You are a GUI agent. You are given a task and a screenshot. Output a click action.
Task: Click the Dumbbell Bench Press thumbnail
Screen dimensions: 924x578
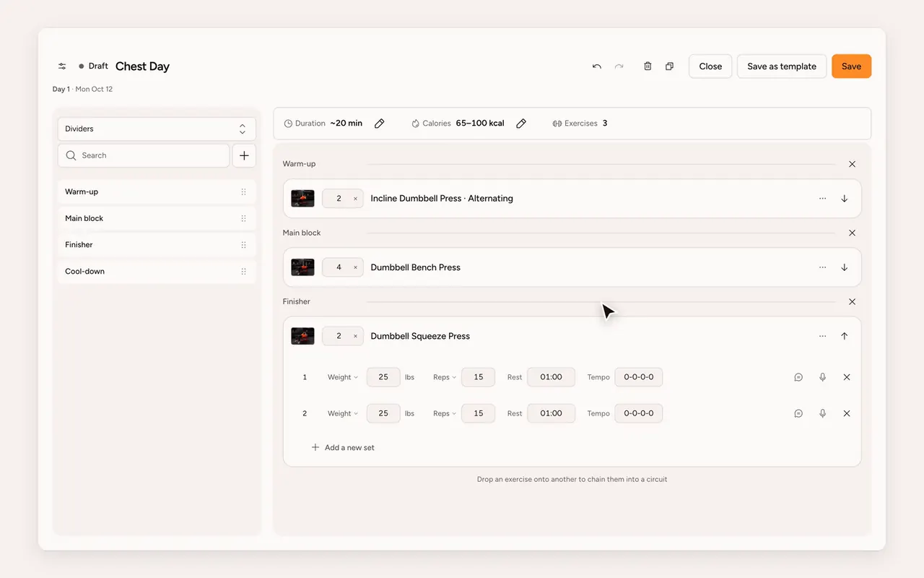pyautogui.click(x=302, y=267)
